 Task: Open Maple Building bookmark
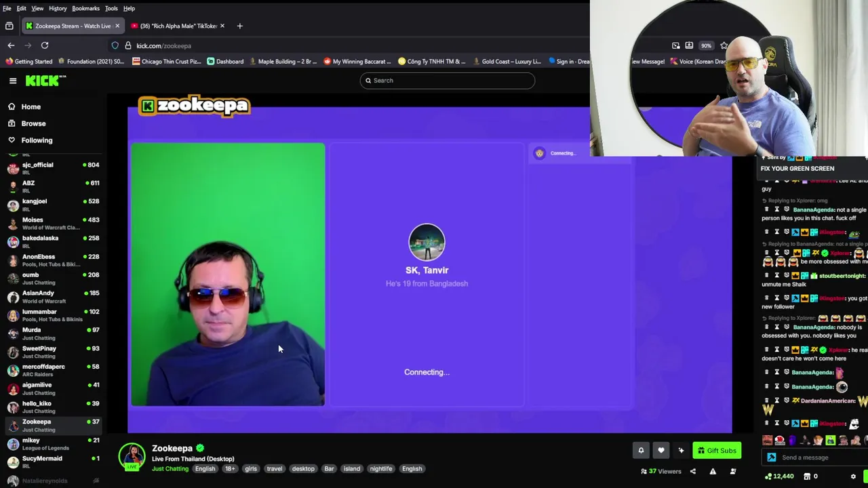click(283, 62)
